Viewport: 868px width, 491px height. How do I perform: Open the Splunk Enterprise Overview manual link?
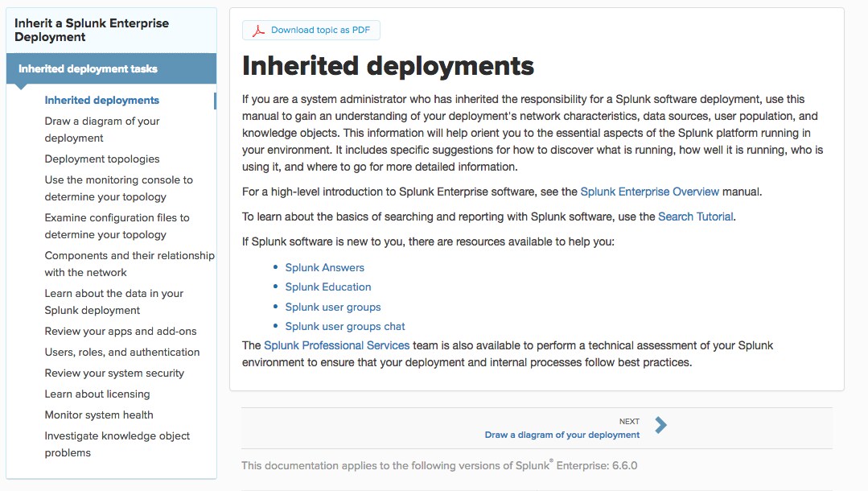(649, 192)
